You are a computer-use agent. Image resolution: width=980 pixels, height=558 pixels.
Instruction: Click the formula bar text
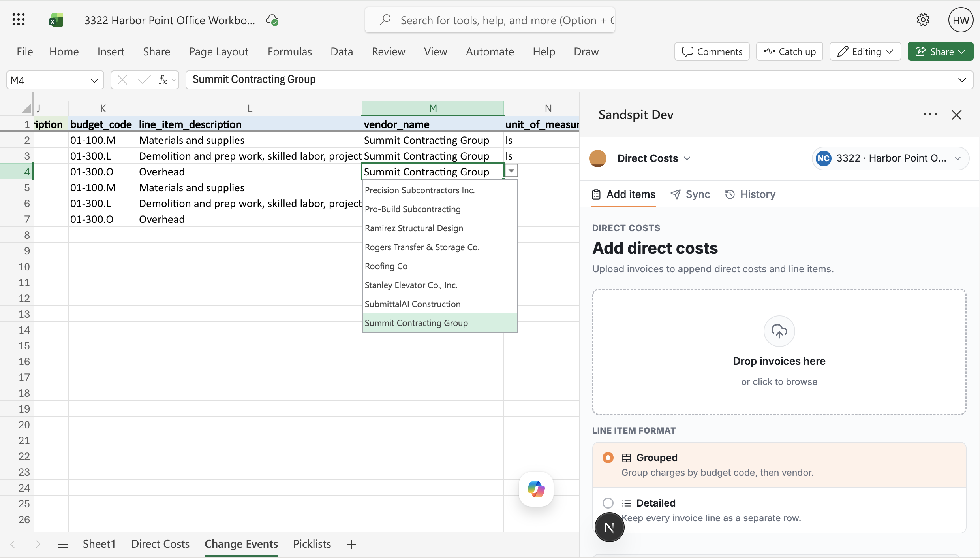pos(254,79)
